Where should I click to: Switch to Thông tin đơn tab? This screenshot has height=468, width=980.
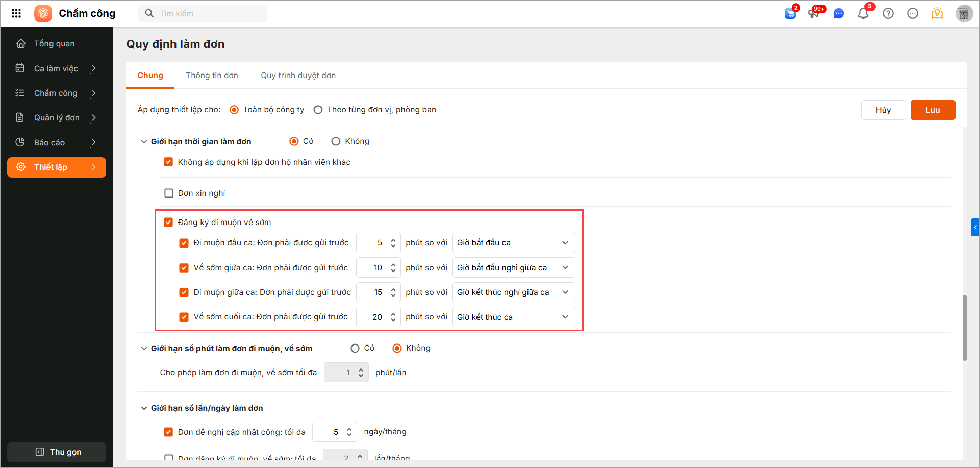pos(212,76)
